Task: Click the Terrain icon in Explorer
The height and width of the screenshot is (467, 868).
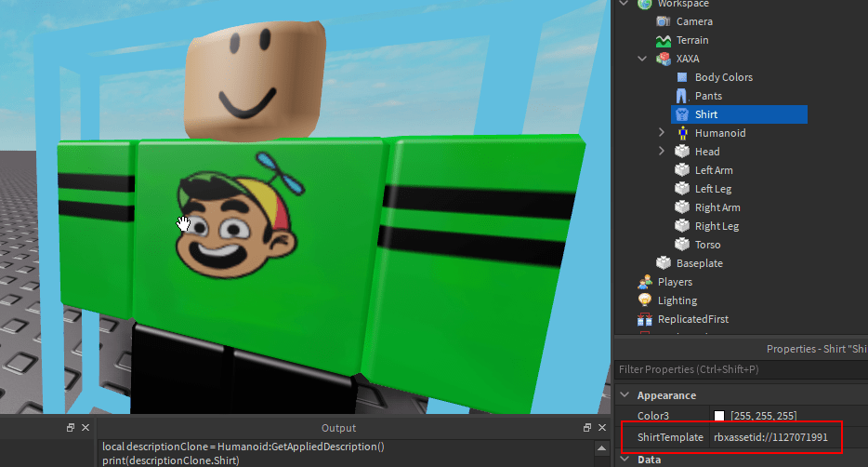Action: tap(664, 40)
